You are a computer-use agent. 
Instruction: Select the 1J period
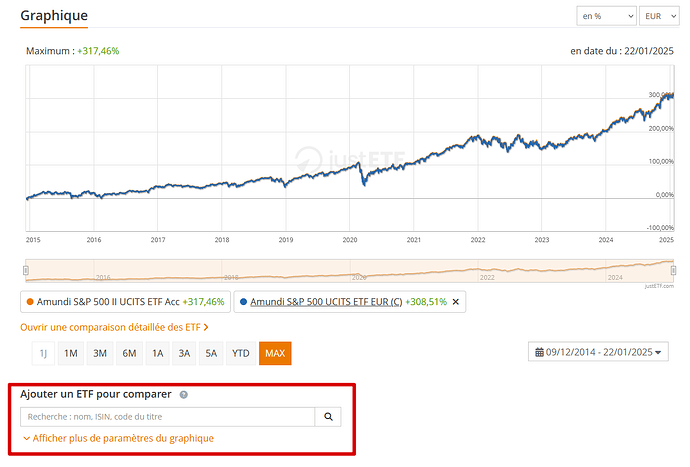click(x=43, y=353)
